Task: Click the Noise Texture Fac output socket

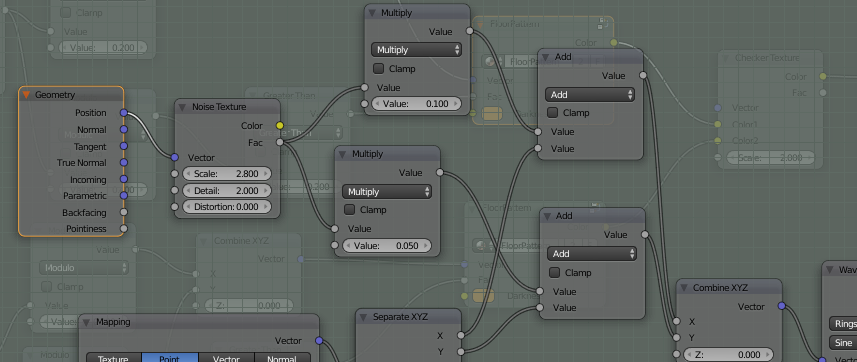Action: point(280,142)
